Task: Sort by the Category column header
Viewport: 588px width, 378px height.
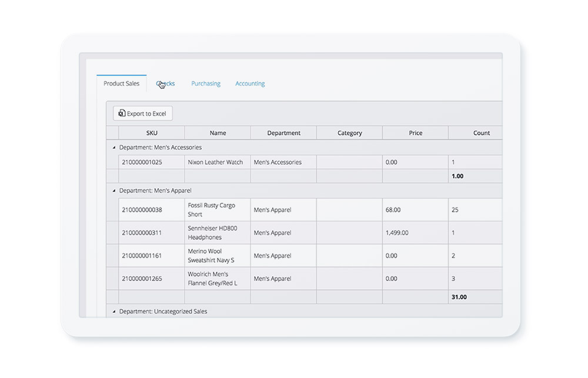Action: pos(349,133)
